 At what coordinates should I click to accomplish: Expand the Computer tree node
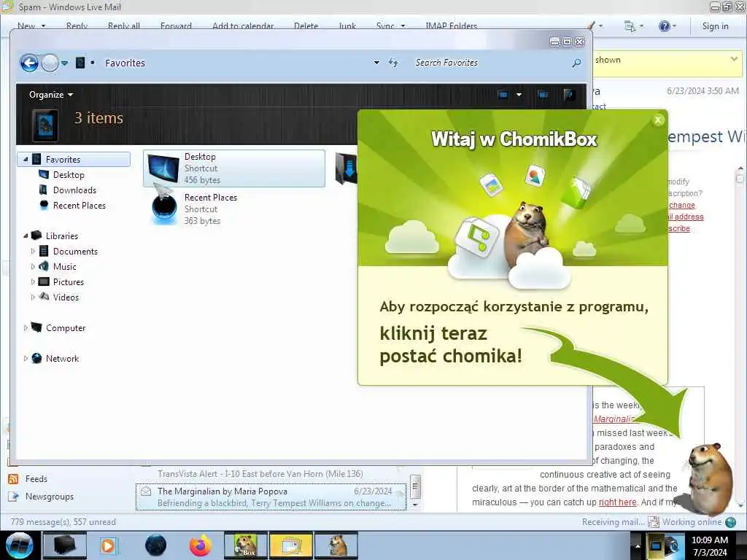coord(26,327)
